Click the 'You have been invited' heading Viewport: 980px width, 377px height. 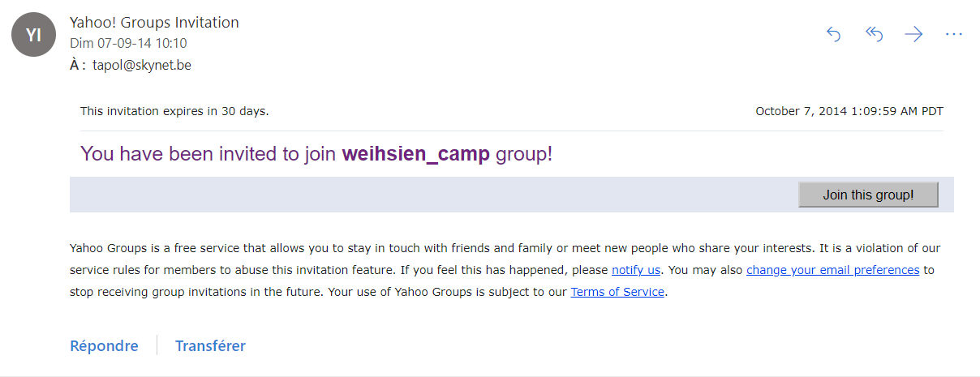[x=316, y=154]
